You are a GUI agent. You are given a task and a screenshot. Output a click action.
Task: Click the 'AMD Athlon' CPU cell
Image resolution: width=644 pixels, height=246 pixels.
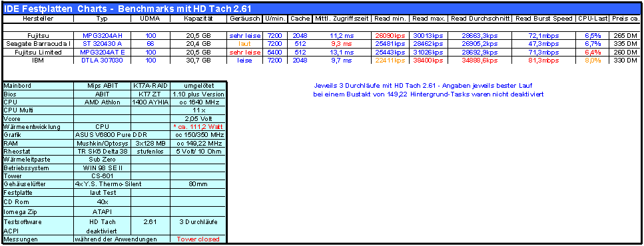[103, 102]
